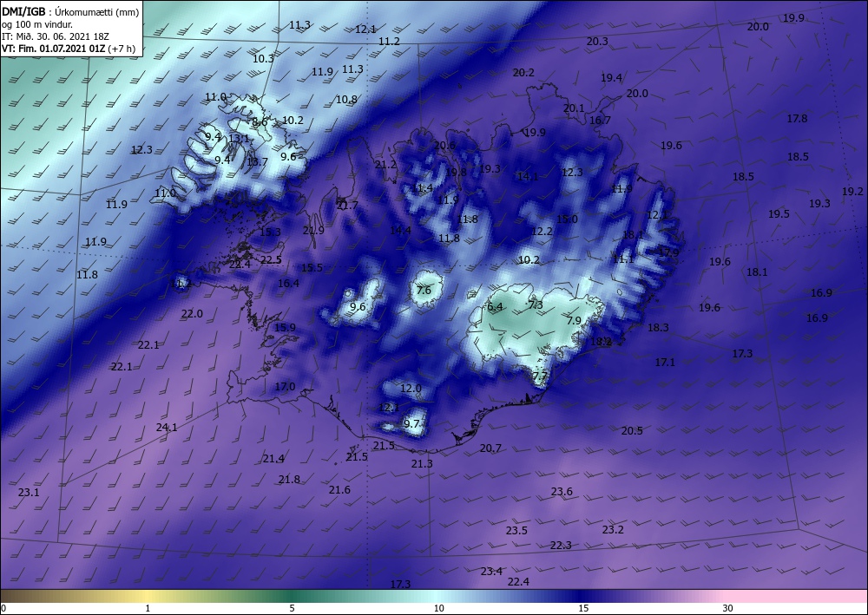Viewport: 868px width, 615px height.
Task: Click the color scale tick labeled 15
Action: tap(583, 608)
